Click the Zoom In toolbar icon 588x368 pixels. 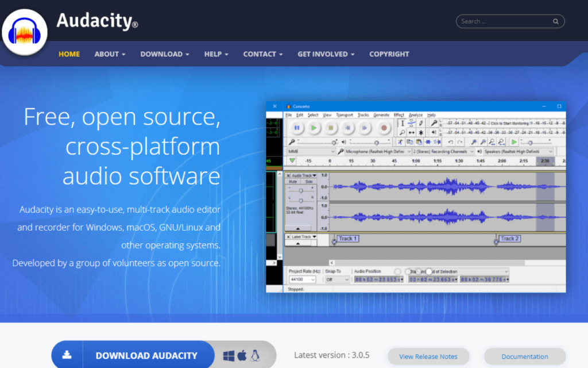pos(474,142)
